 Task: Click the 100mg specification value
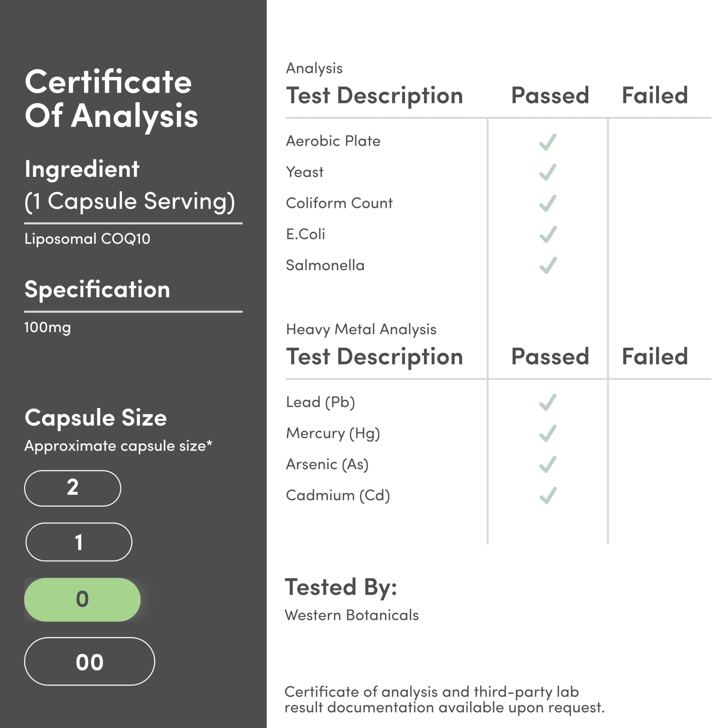click(x=47, y=327)
